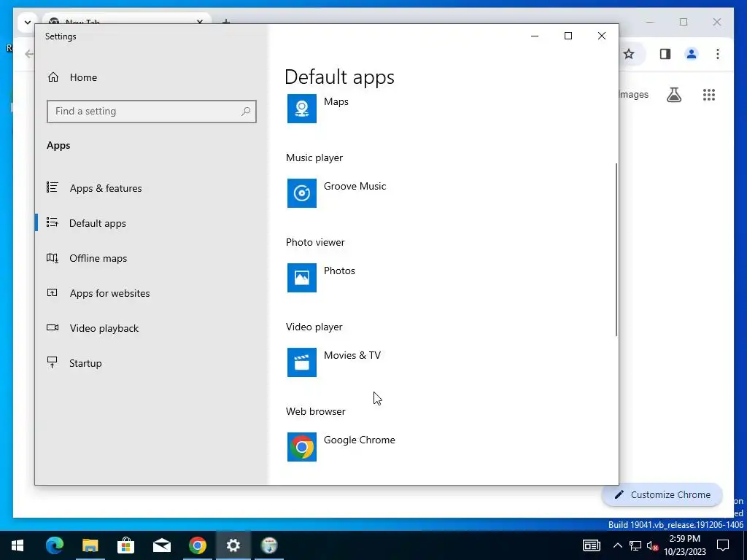Click the Video playback camera icon
Image resolution: width=747 pixels, height=560 pixels.
tap(53, 327)
